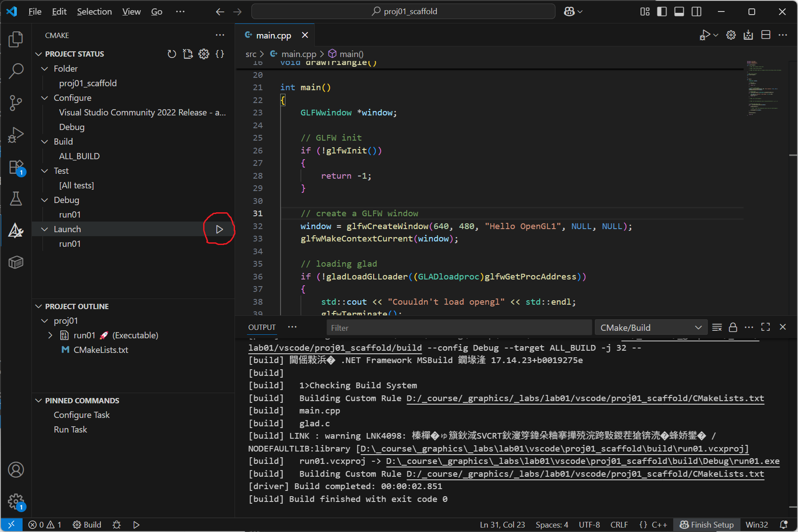Toggle the bottom panel layout button
Screen dimensions: 798x532
(x=679, y=11)
